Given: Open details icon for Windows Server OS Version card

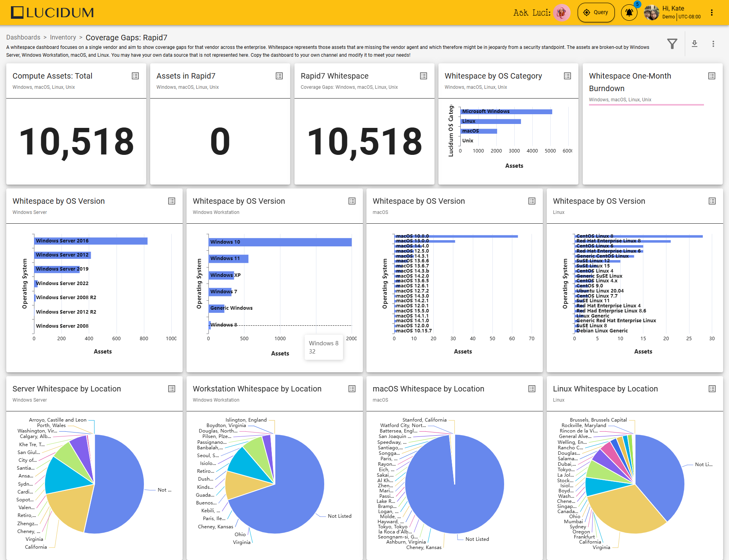Looking at the screenshot, I should tap(172, 201).
